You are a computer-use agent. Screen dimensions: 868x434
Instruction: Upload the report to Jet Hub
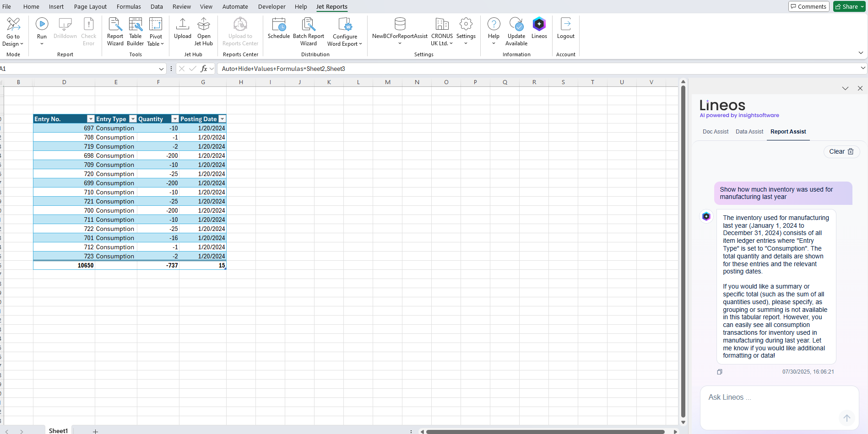pos(182,30)
